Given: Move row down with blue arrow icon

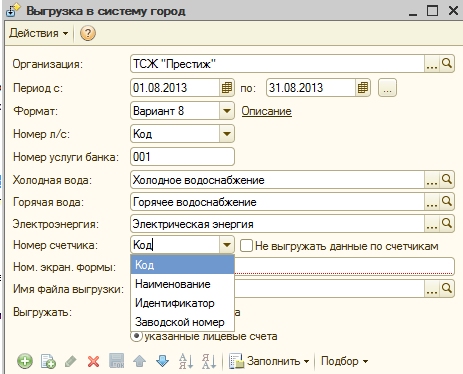Looking at the screenshot, I should (x=162, y=361).
